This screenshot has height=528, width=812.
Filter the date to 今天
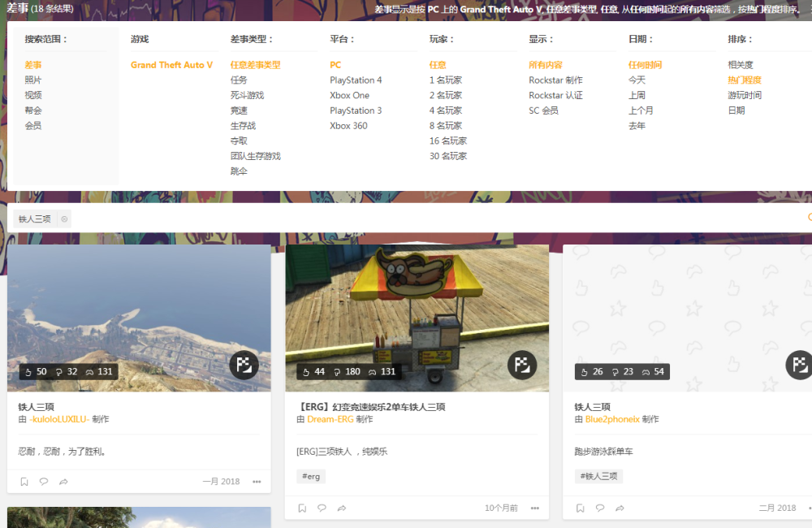[x=637, y=80]
